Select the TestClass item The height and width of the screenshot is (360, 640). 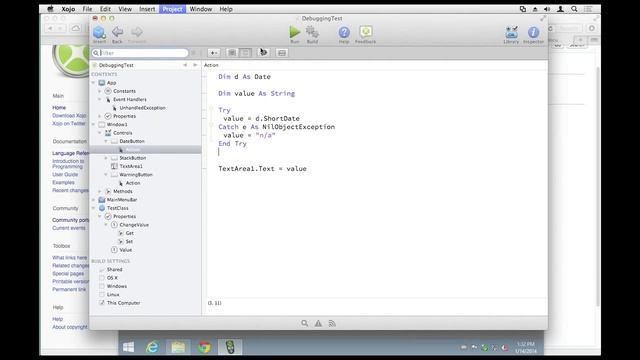117,208
